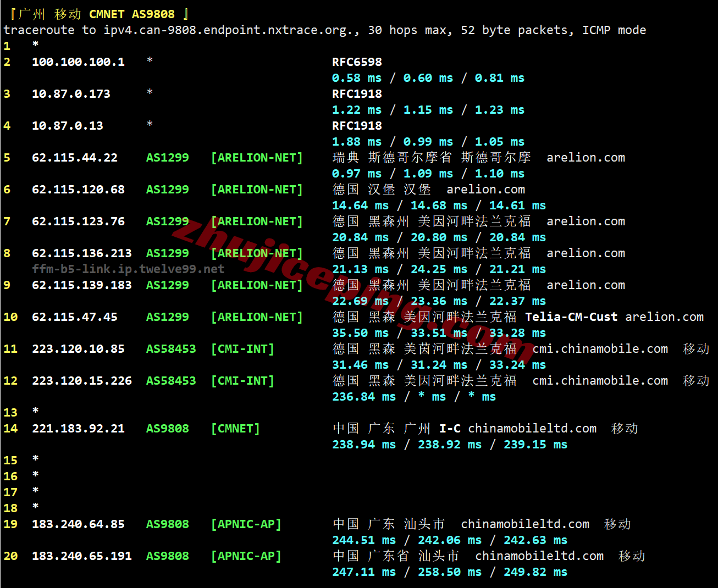Select the IP 62.115.44.22 on hop 5
718x588 pixels.
point(75,158)
